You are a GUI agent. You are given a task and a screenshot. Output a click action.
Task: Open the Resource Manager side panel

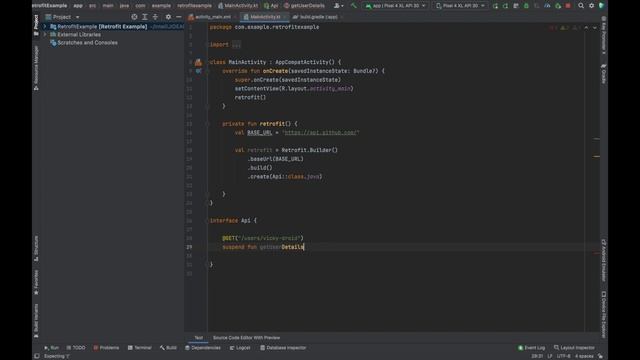click(36, 68)
